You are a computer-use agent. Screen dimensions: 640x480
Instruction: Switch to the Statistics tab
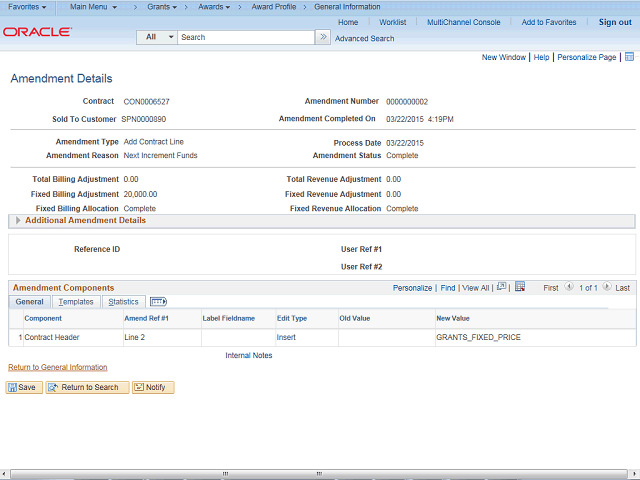123,301
